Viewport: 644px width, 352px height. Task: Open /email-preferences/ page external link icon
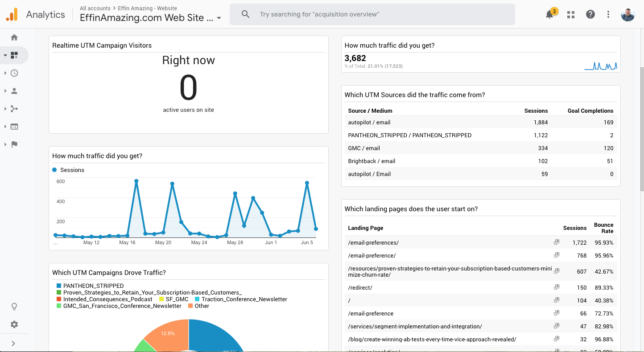pos(557,242)
